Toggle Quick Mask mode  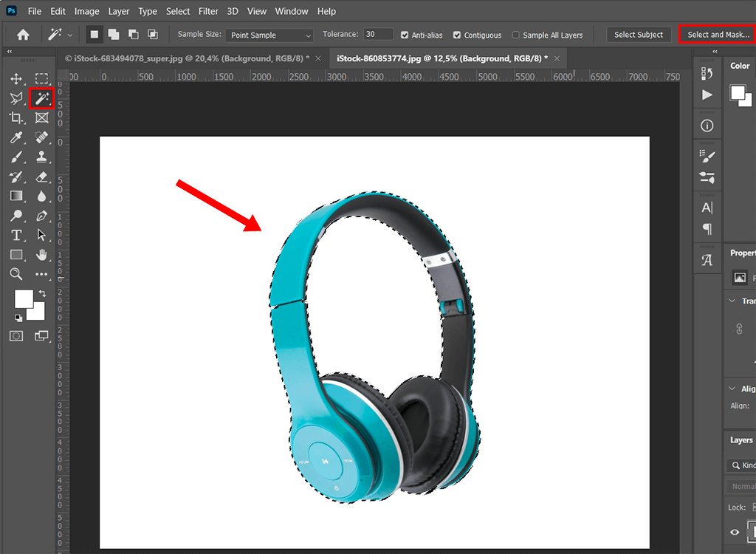(16, 336)
